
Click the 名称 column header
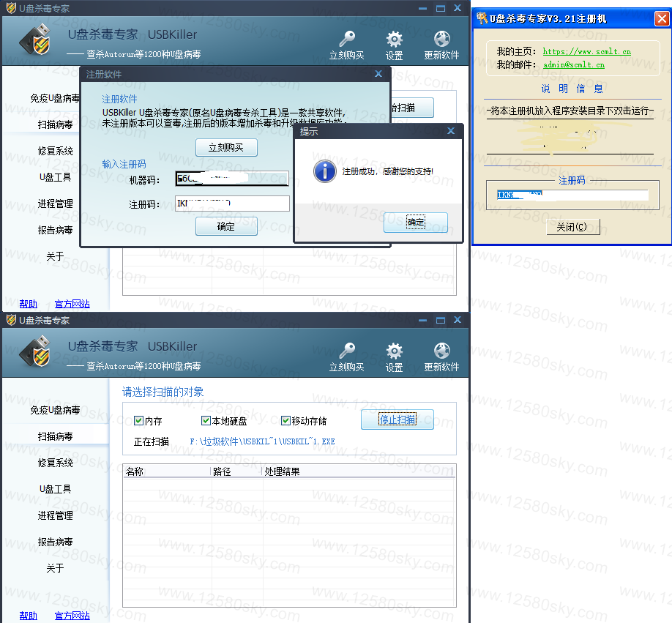(x=168, y=471)
